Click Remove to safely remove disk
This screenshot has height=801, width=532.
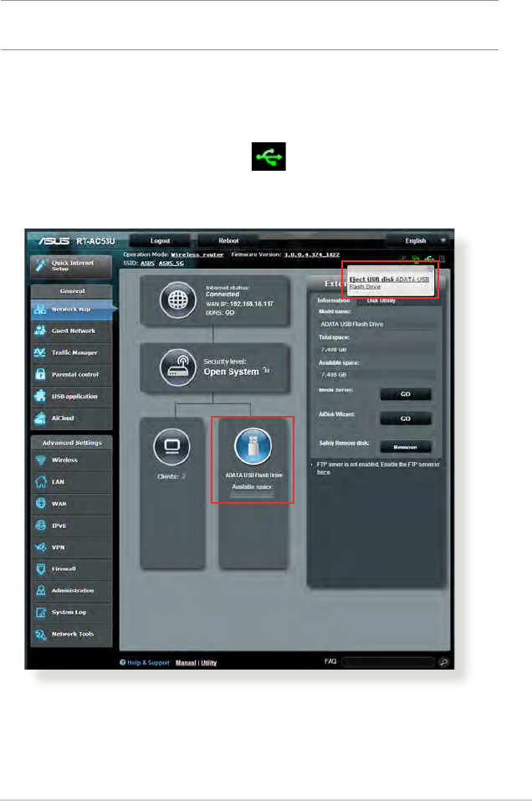[x=406, y=447]
